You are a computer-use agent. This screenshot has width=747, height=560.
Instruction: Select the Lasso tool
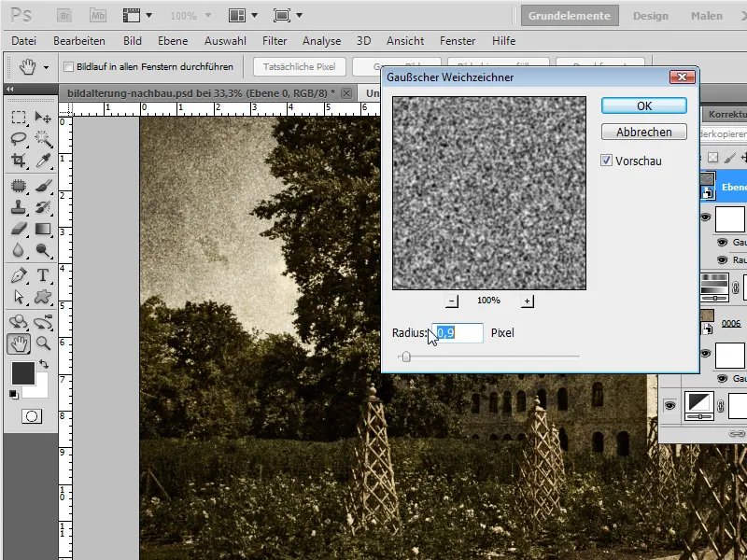19,139
